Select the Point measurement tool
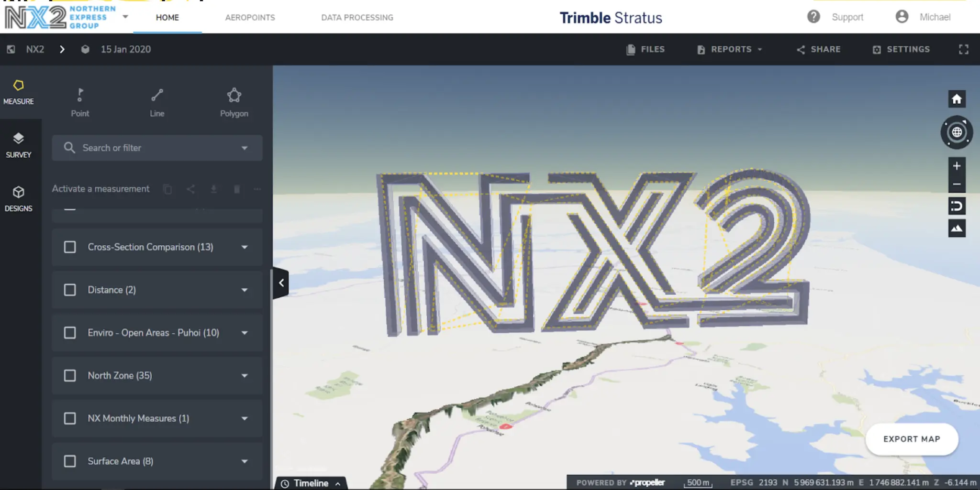 pos(80,100)
